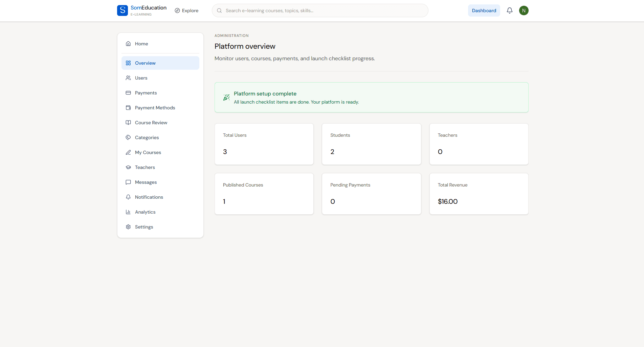This screenshot has width=644, height=347.
Task: Open the N user avatar menu
Action: coord(524,10)
